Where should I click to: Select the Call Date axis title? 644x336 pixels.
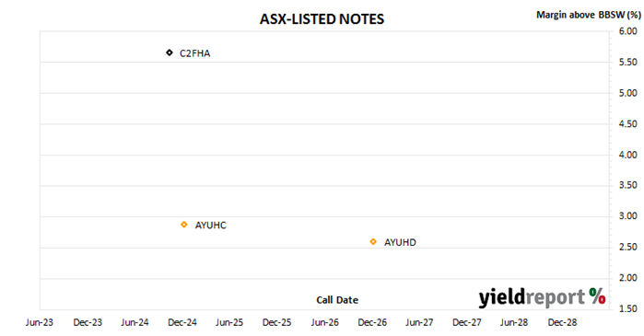click(x=337, y=300)
